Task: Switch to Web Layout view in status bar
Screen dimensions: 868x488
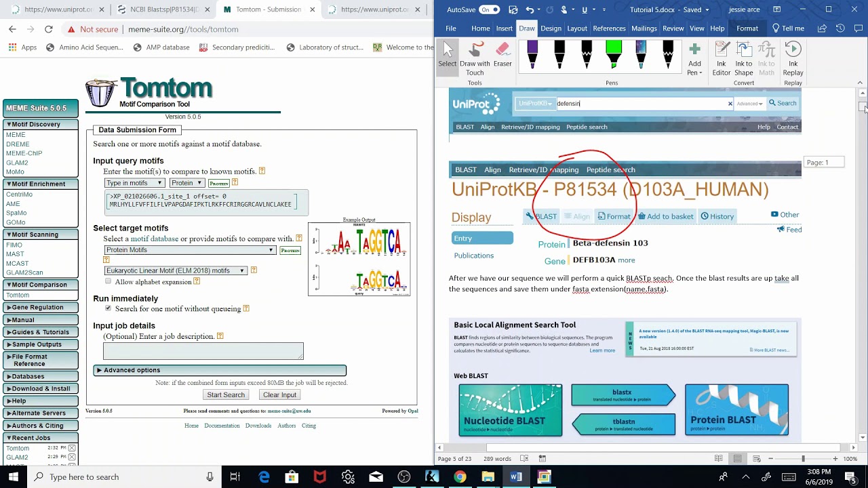Action: click(x=756, y=459)
